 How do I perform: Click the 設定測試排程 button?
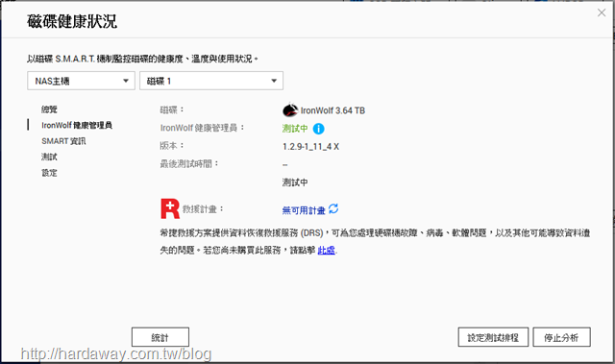coord(493,337)
